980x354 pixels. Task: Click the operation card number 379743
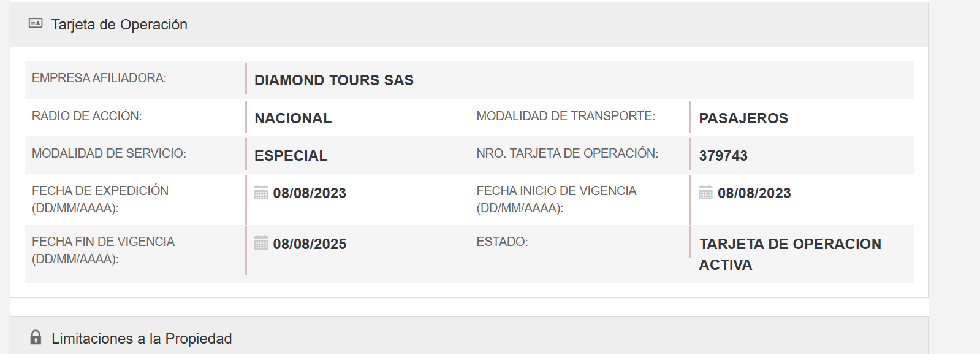(x=723, y=156)
